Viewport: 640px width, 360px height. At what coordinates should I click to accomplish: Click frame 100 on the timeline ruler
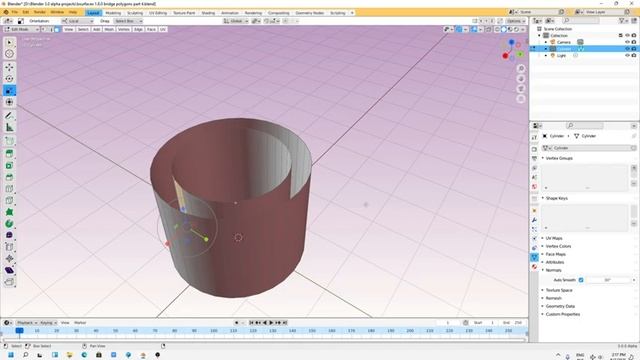tap(213, 331)
